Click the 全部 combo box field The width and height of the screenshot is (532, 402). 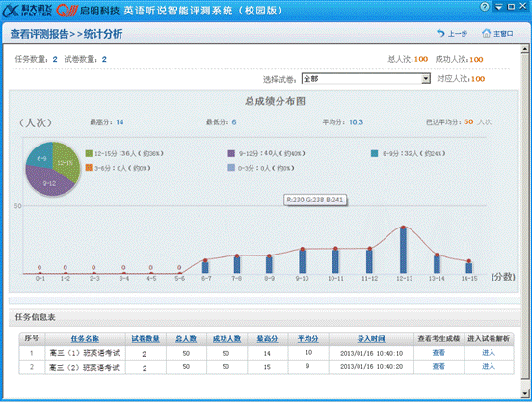click(x=366, y=79)
